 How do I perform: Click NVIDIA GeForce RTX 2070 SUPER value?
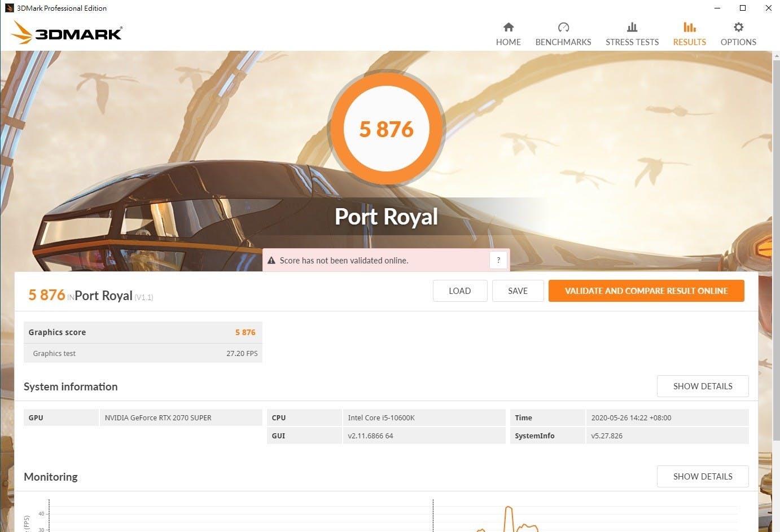[158, 418]
